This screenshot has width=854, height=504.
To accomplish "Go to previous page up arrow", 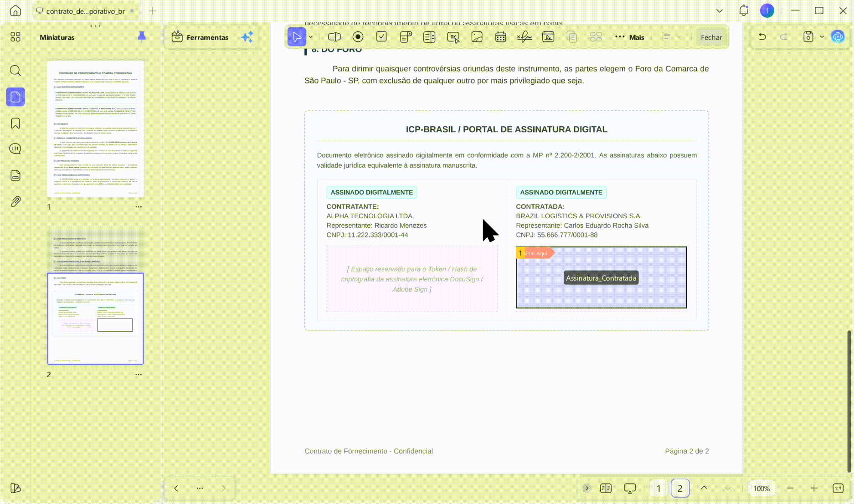I will click(704, 488).
